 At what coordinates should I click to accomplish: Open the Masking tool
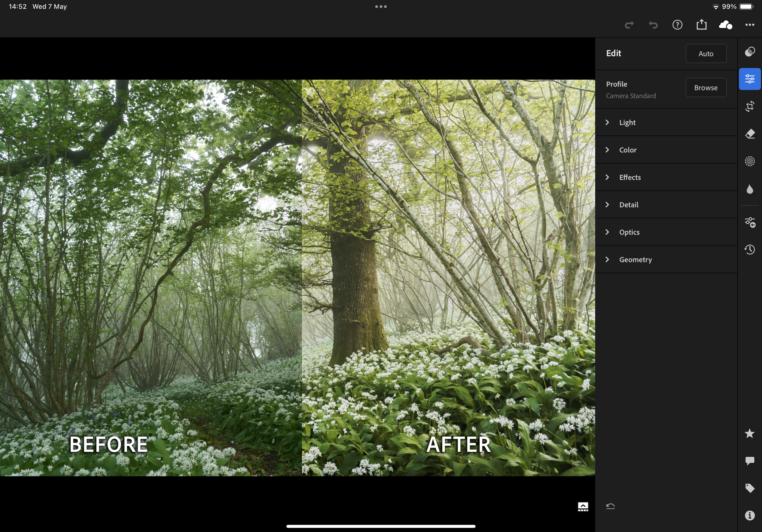pos(750,161)
